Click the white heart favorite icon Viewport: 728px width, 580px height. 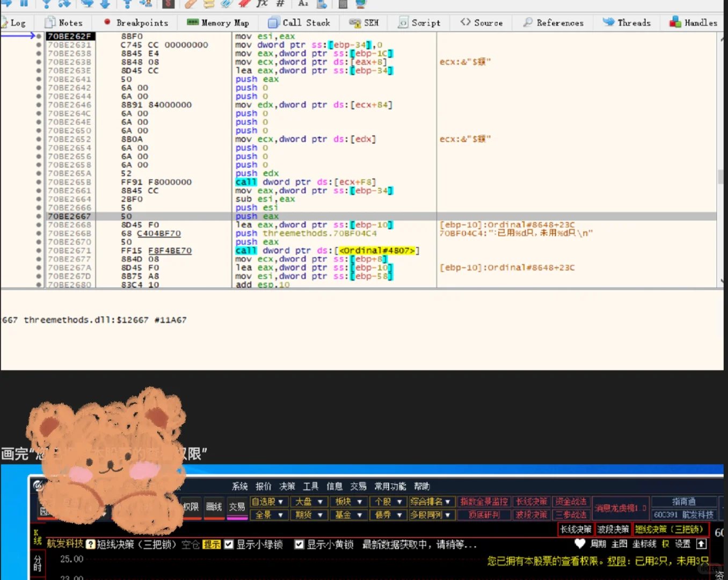tap(579, 543)
